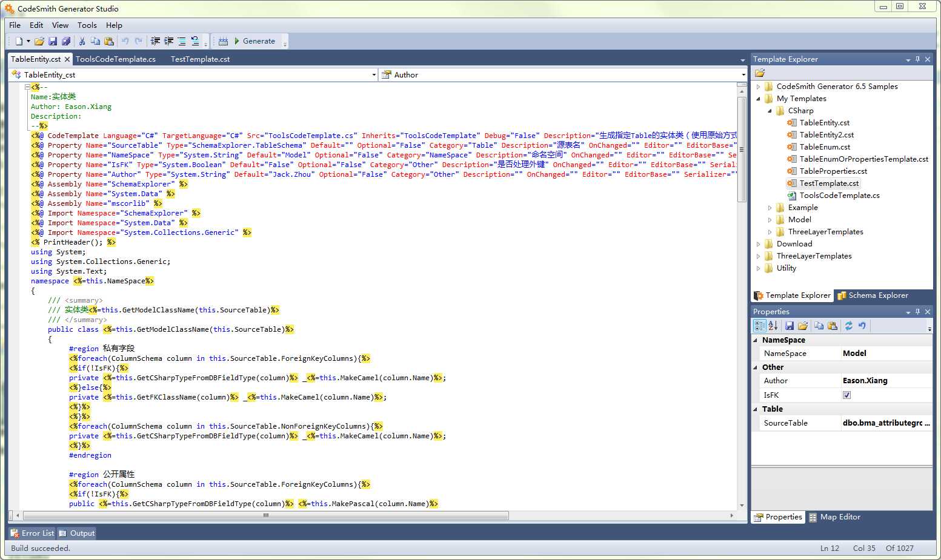Select TableEnumOrPropertiesTemplate.cst template

(863, 159)
